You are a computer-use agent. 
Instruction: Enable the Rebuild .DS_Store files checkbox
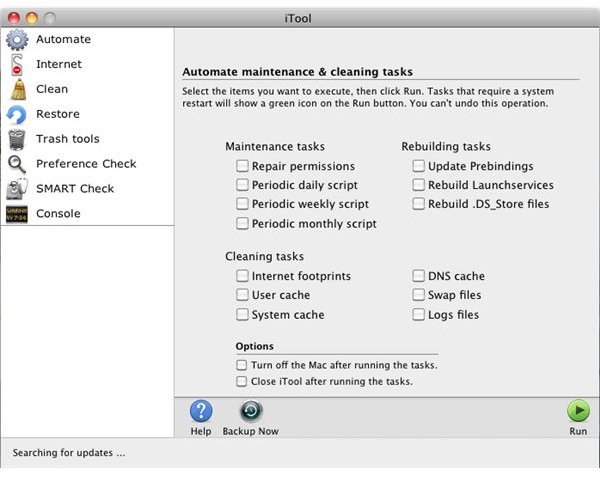(x=418, y=204)
